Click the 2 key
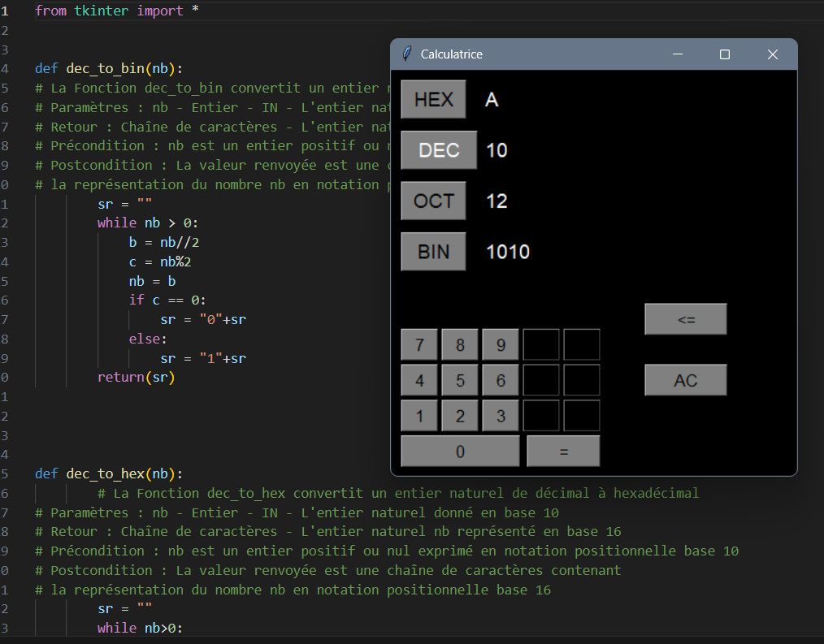Viewport: 824px width, 644px height. (460, 416)
